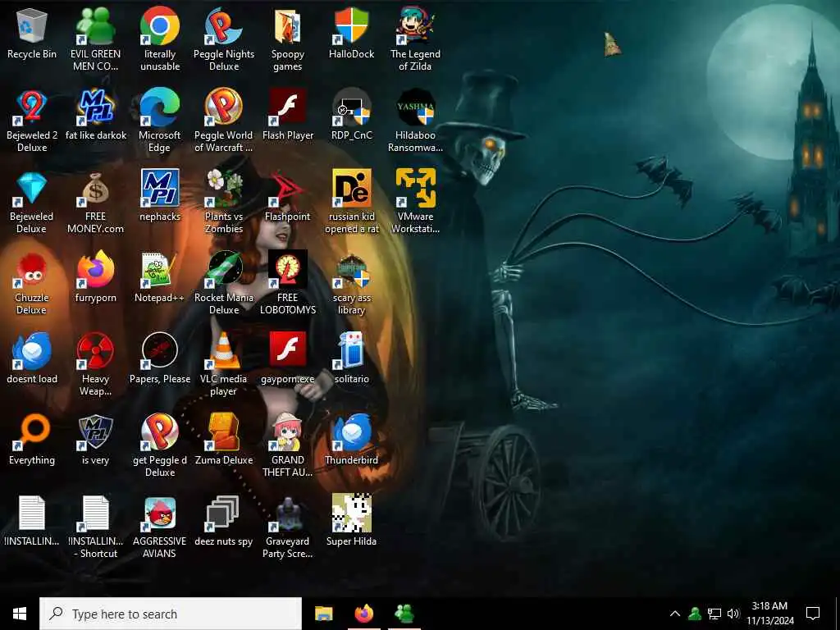Open the Windows Start menu
Viewport: 840px width, 630px height.
click(20, 614)
